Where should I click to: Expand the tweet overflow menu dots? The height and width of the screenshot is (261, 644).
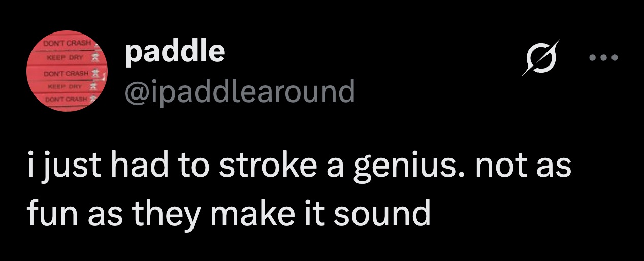click(x=604, y=57)
